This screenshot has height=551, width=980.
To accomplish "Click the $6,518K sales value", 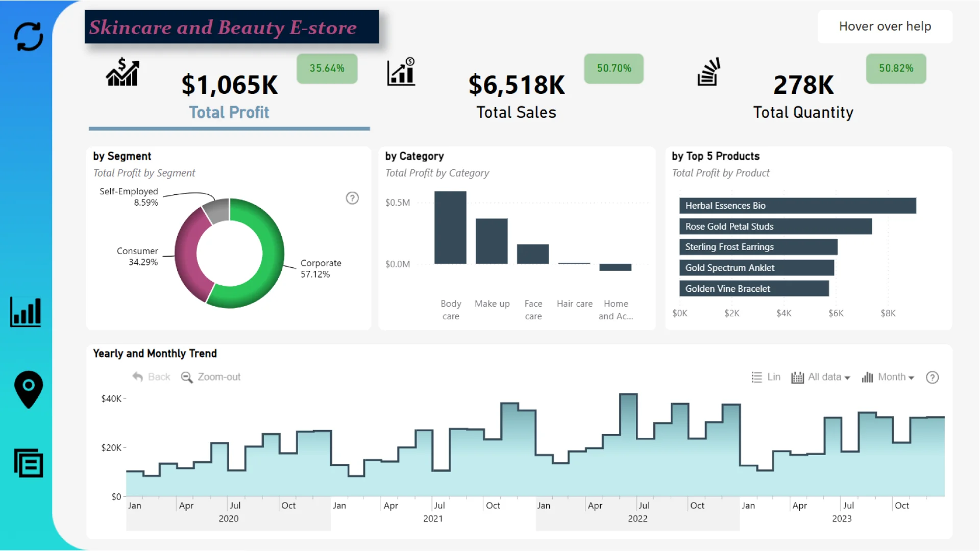I will tap(517, 85).
